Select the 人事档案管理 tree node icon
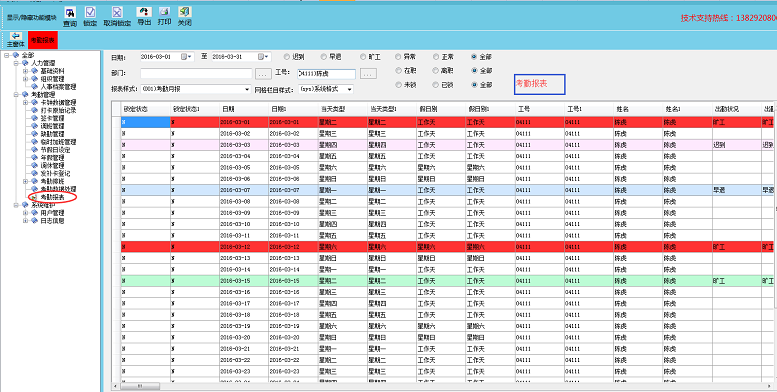777x392 pixels. coord(34,87)
